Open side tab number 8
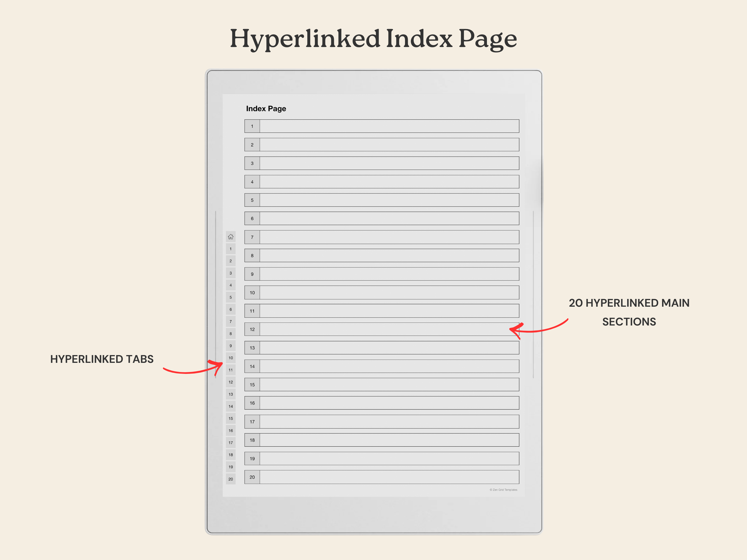This screenshot has height=560, width=747. coord(231,334)
